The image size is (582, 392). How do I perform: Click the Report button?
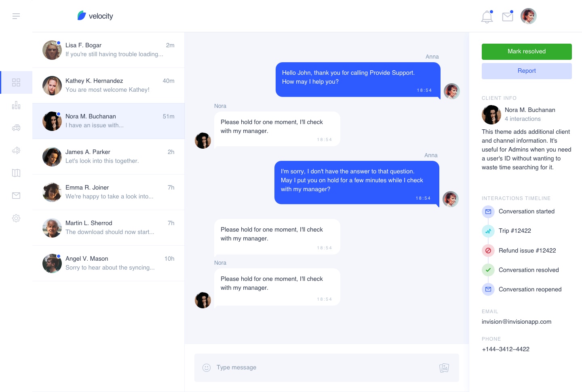[527, 71]
